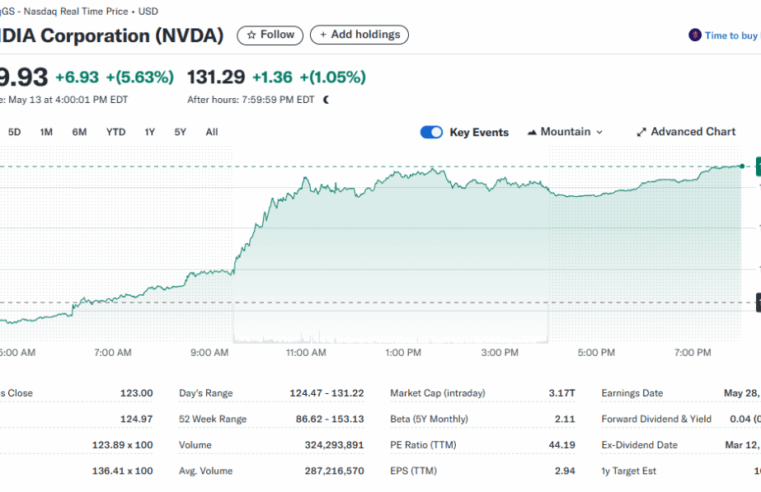
Task: Select the 1Y time range
Action: [x=149, y=132]
